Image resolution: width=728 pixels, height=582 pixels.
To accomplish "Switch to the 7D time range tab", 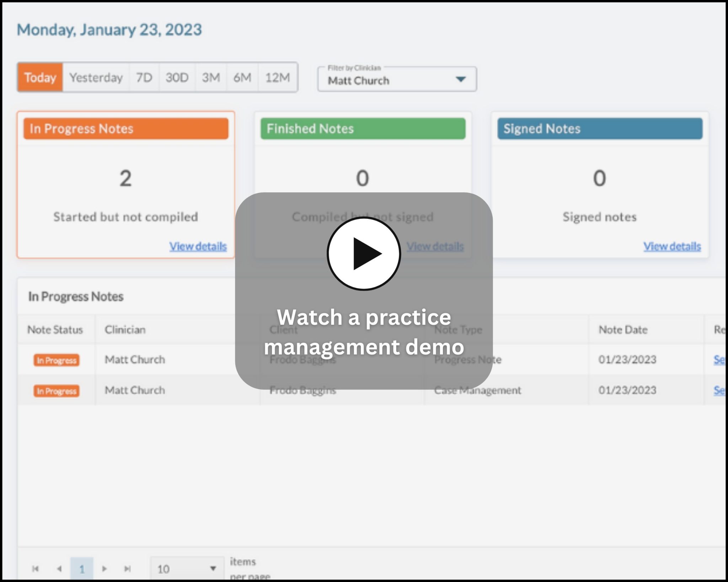I will point(144,77).
